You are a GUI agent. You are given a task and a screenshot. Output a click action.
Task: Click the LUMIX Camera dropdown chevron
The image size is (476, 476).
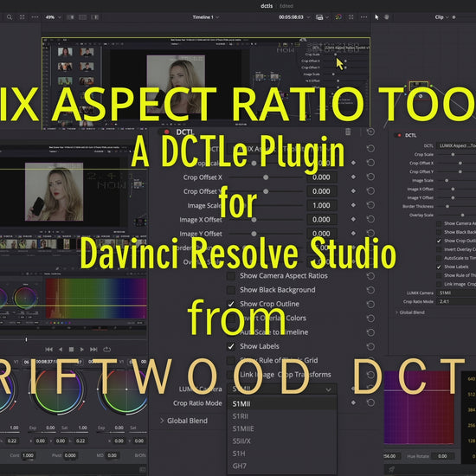pos(329,389)
